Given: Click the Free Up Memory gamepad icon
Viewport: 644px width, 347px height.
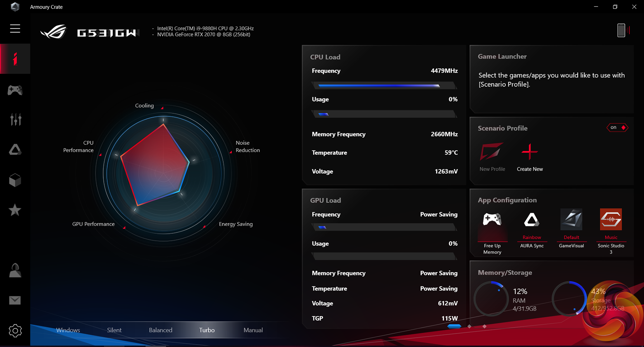Looking at the screenshot, I should pos(492,219).
